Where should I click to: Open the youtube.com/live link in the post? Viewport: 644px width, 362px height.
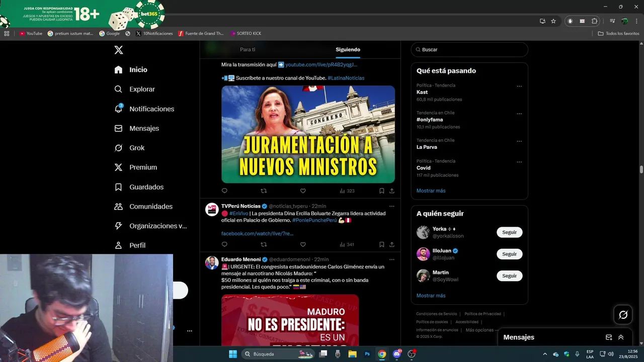[321, 65]
